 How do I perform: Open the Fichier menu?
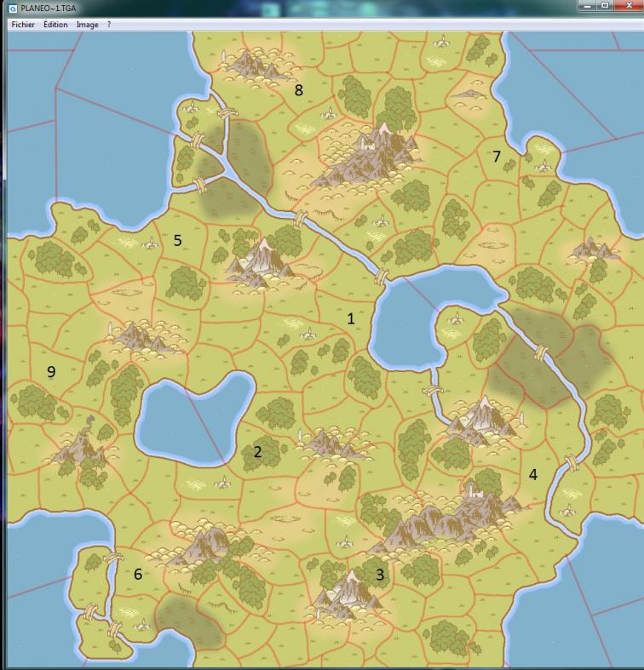pos(23,25)
